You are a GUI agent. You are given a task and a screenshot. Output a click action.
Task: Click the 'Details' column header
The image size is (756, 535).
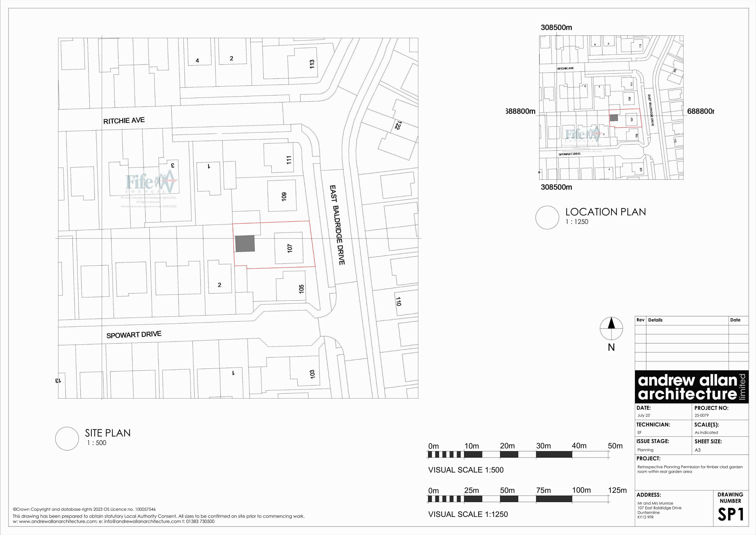click(655, 320)
